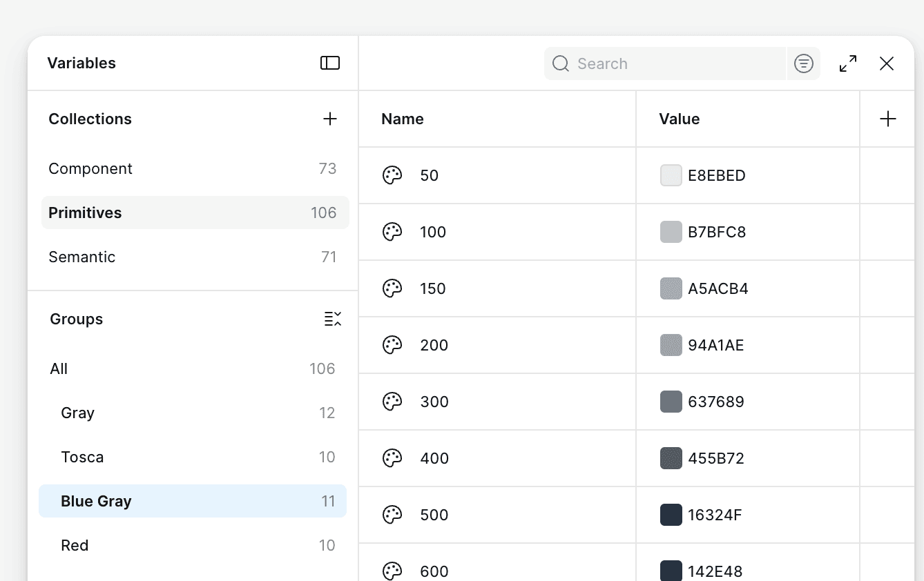Click the hex value E8EBED

click(x=717, y=175)
